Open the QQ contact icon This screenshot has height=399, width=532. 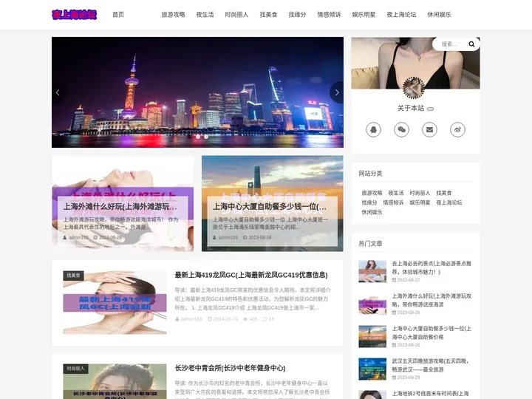[x=373, y=129]
